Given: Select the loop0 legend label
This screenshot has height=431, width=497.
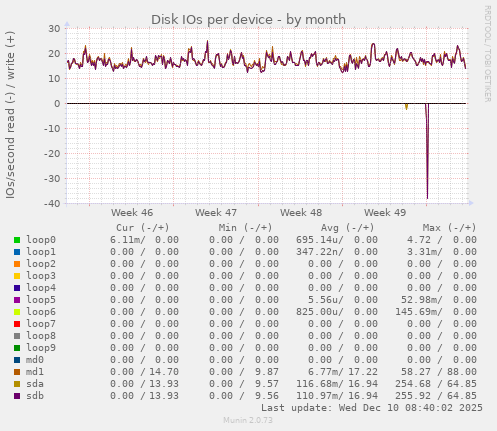Looking at the screenshot, I should tap(41, 240).
